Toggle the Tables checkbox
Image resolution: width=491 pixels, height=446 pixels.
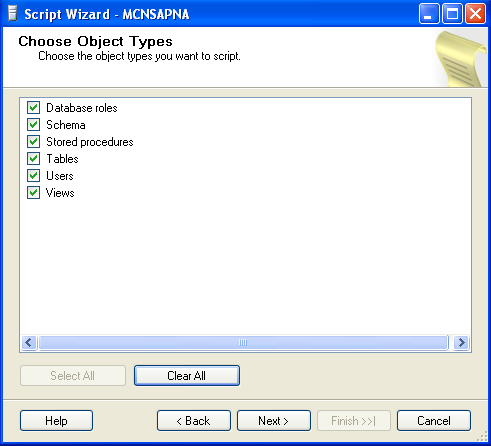click(x=33, y=159)
